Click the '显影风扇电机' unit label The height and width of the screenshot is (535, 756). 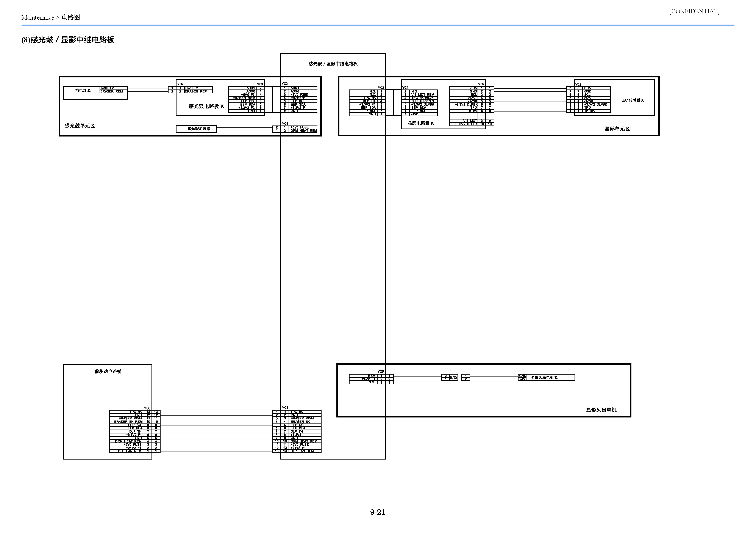(601, 410)
